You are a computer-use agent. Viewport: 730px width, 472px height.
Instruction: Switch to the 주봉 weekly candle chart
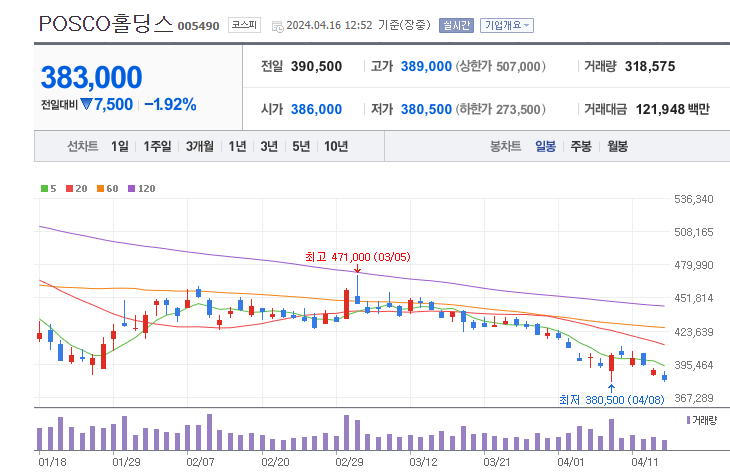pyautogui.click(x=581, y=147)
